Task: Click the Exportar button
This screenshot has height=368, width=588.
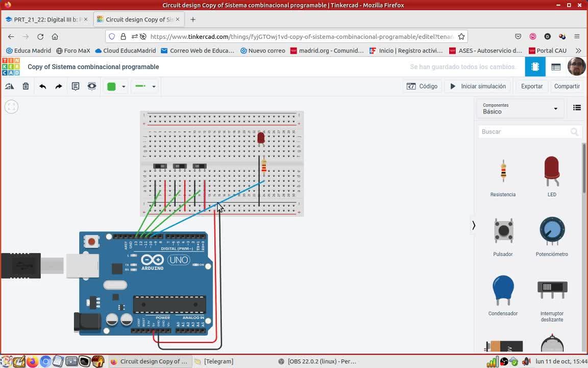Action: [531, 86]
